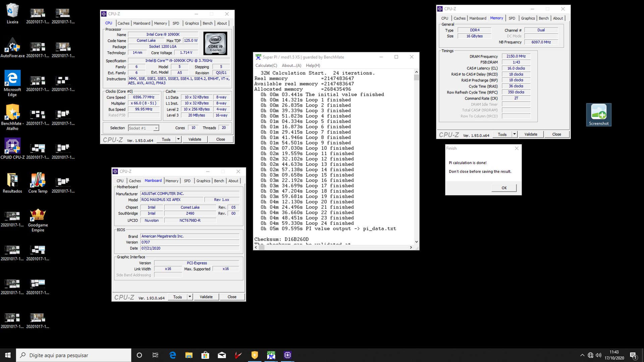Click Super PI vertical scrollbar thumb
This screenshot has width=644, height=362.
pyautogui.click(x=417, y=77)
